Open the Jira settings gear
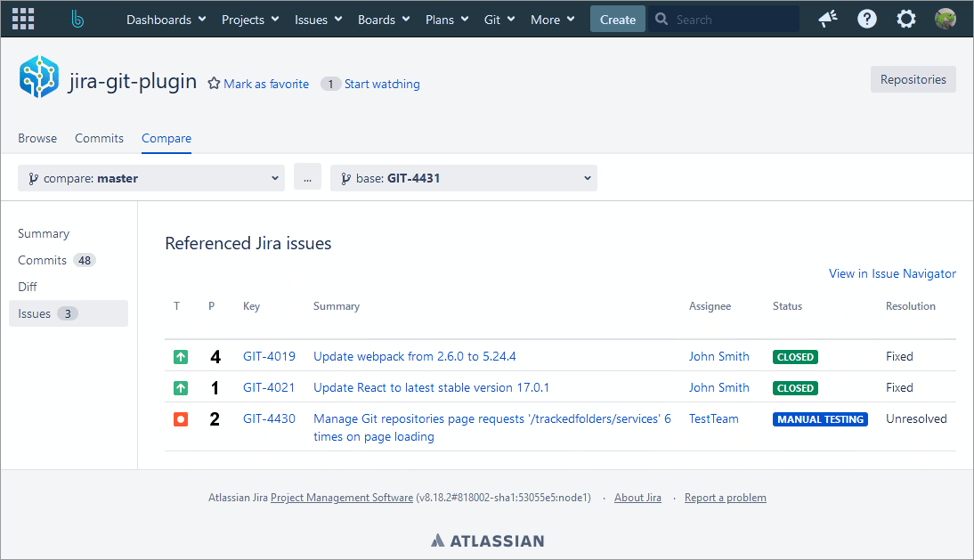 [x=906, y=19]
